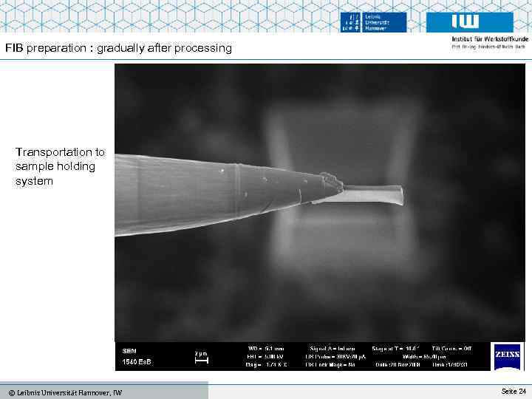Click the 'SEM' label in the info bar
532x399 pixels.
pos(129,351)
